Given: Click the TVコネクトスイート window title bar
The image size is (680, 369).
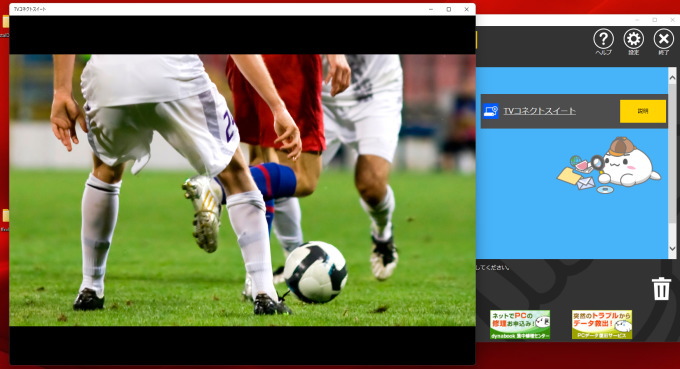Looking at the screenshot, I should [x=217, y=9].
